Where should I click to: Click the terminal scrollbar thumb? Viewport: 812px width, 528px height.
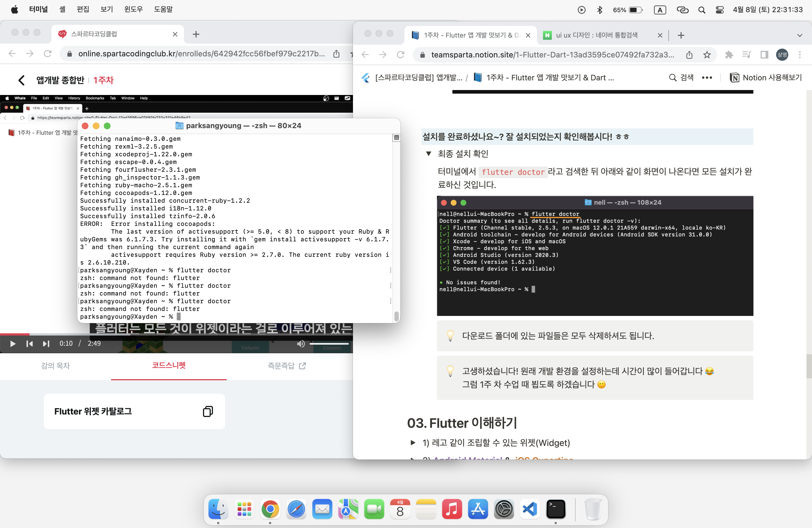click(396, 316)
